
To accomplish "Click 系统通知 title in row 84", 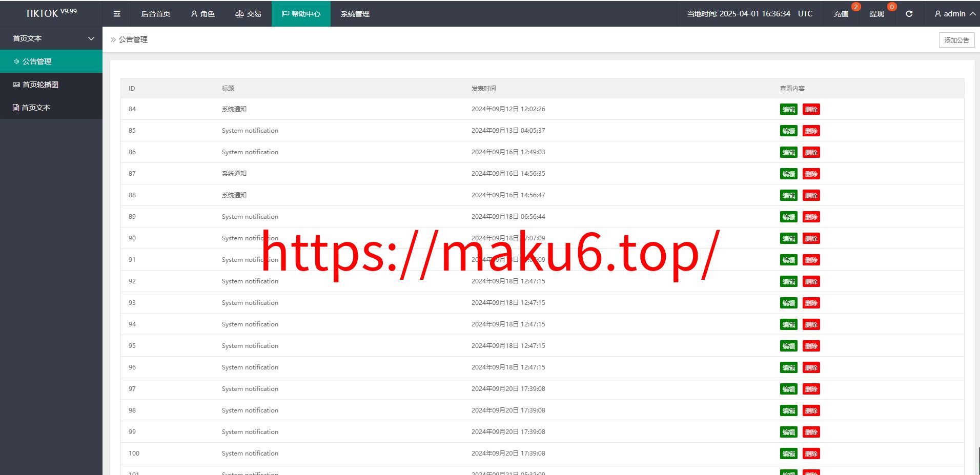I will pyautogui.click(x=234, y=109).
